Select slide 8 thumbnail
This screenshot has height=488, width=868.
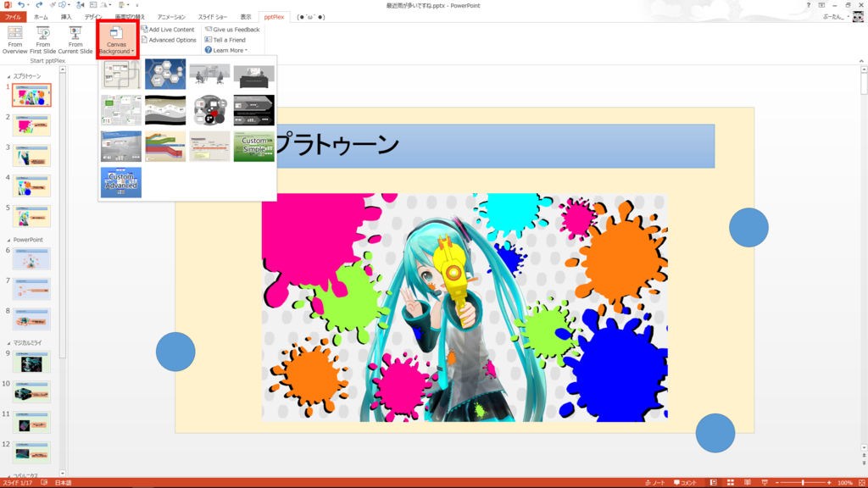(31, 319)
